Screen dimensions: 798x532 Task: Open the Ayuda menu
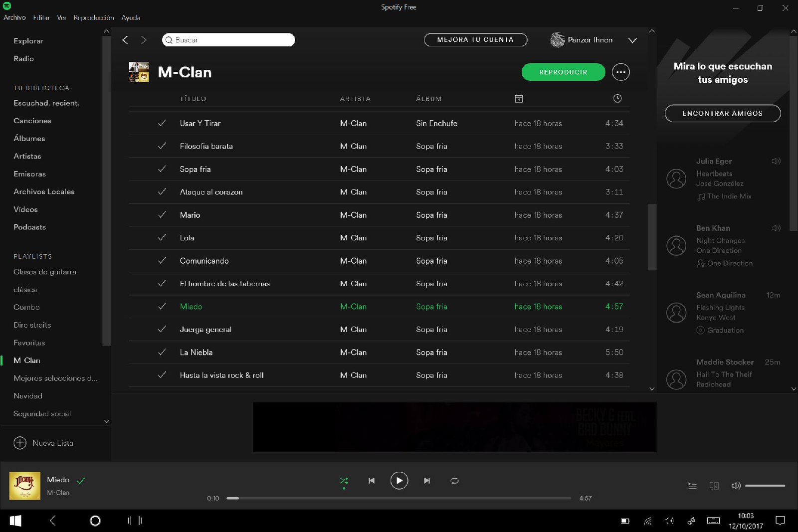point(131,17)
